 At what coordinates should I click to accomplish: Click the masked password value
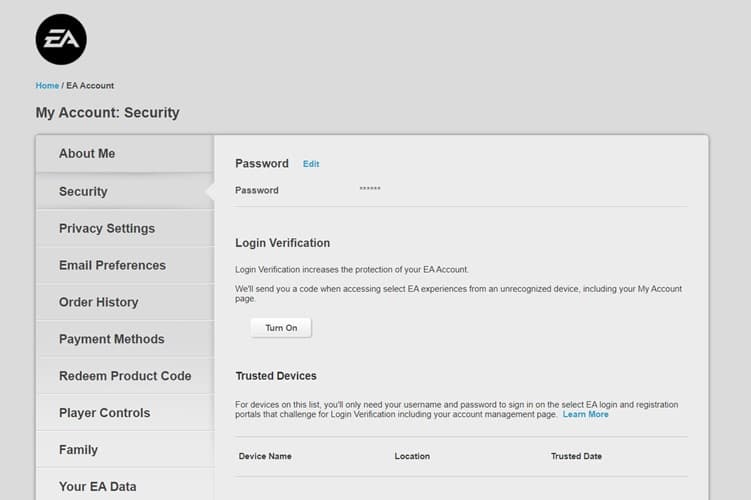pos(370,190)
